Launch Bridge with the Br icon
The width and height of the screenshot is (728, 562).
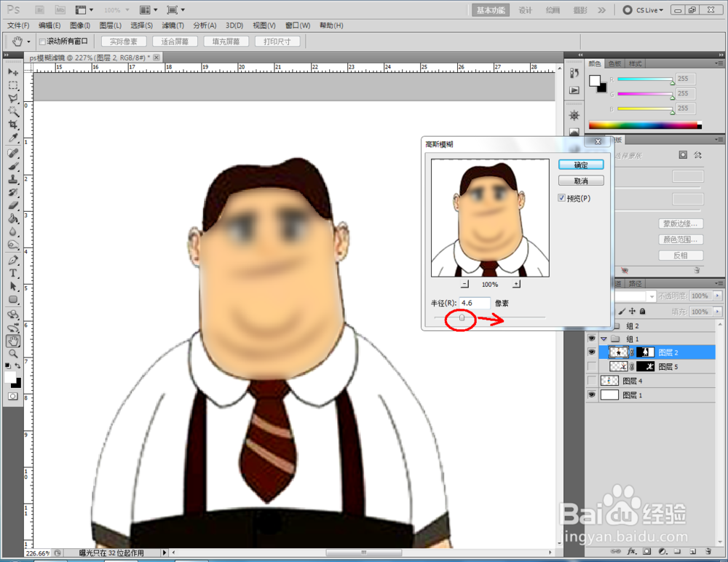[x=40, y=9]
